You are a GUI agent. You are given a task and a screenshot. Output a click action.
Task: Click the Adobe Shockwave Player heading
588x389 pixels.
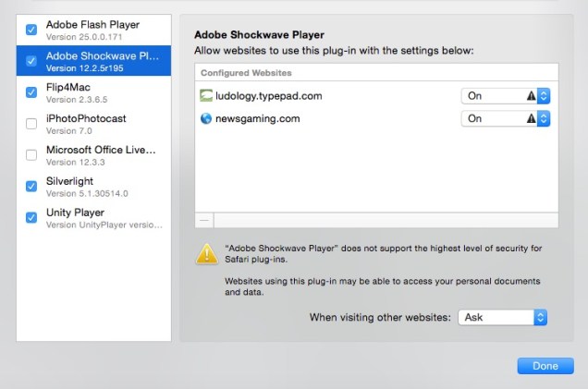tap(259, 35)
